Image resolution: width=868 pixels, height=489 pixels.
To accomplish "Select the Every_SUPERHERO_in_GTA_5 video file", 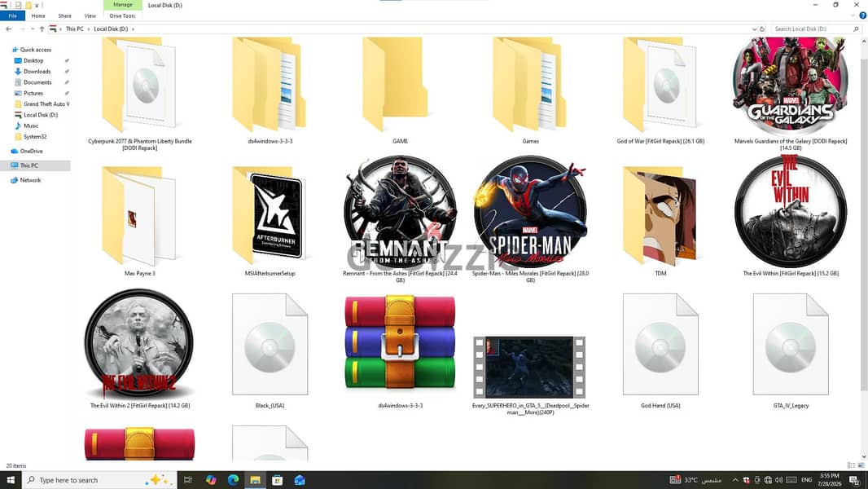I will click(x=530, y=368).
